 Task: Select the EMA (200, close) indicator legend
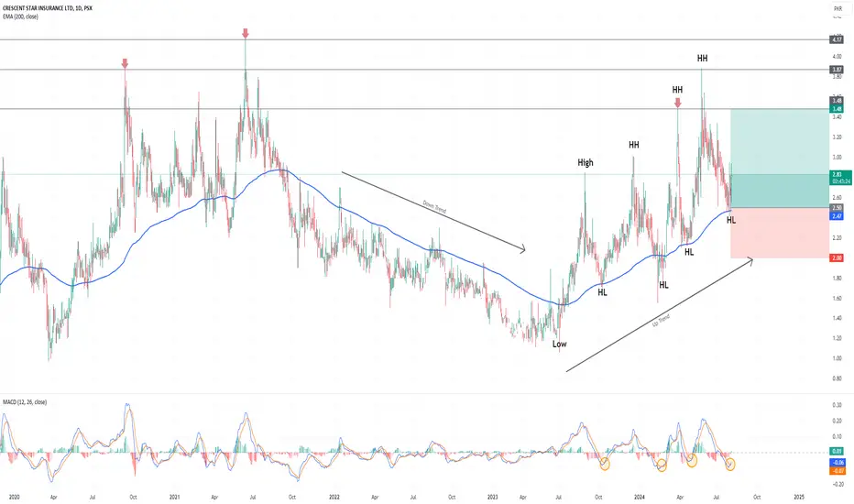pos(20,16)
